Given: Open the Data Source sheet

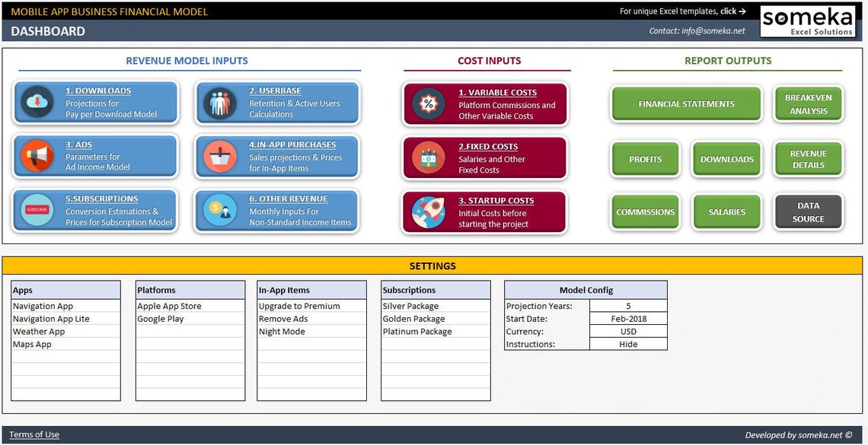Looking at the screenshot, I should [808, 212].
